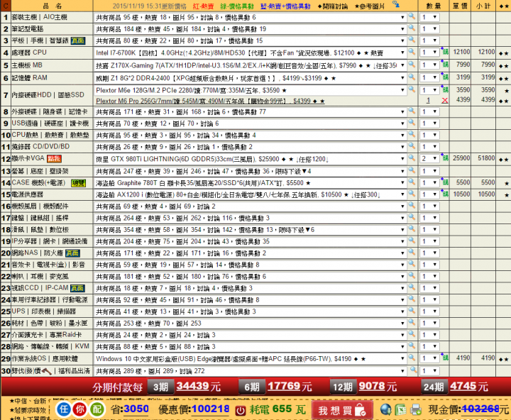The image size is (511, 420).
Task: Click the subtotal 51800 in the VGA row
Action: [x=486, y=158]
